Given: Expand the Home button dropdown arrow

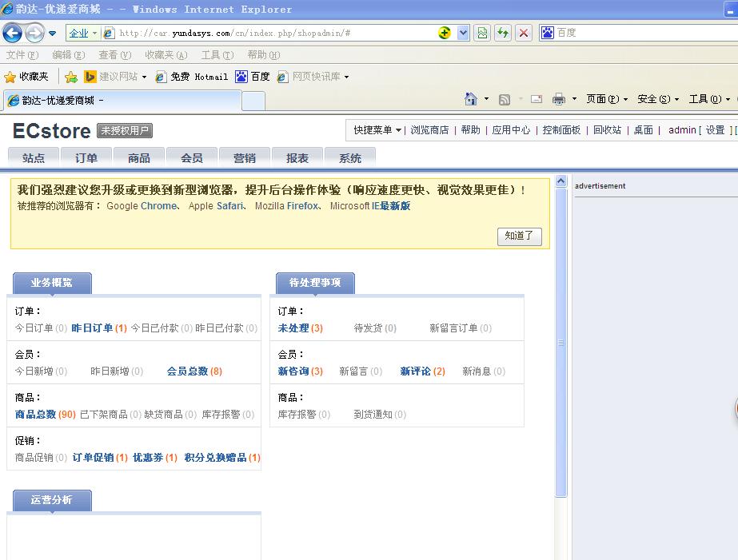Looking at the screenshot, I should pos(487,99).
